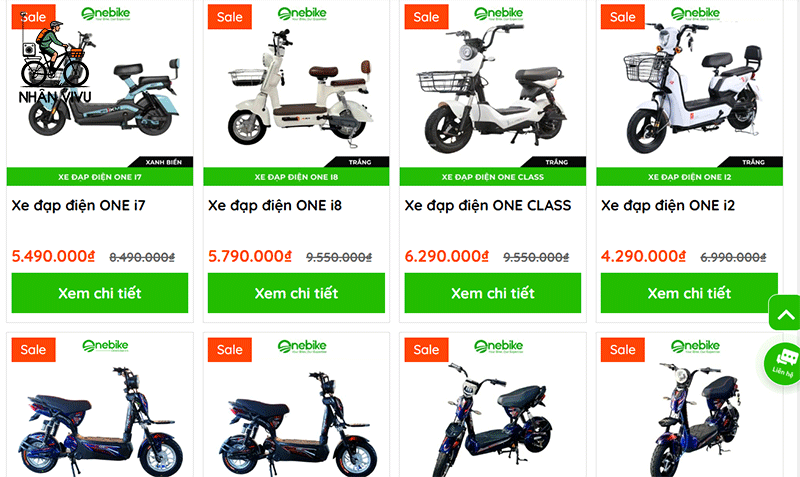
Task: Click the Onebike logo above ONE i8 bike
Action: coord(302,14)
